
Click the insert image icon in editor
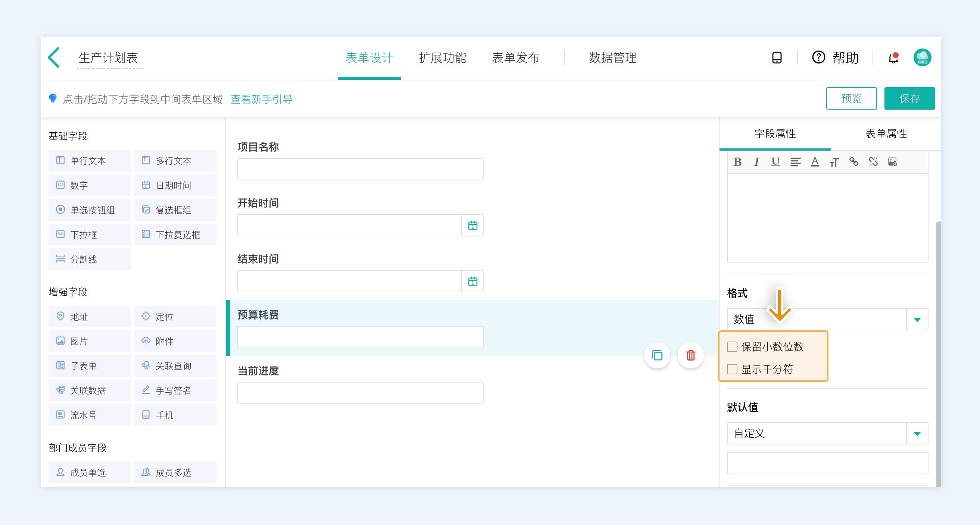892,162
